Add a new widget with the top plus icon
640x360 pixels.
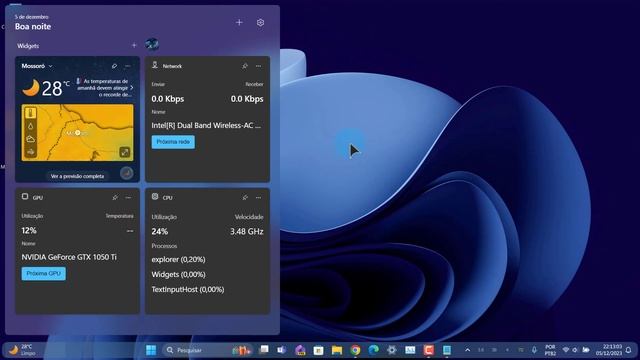tap(239, 22)
